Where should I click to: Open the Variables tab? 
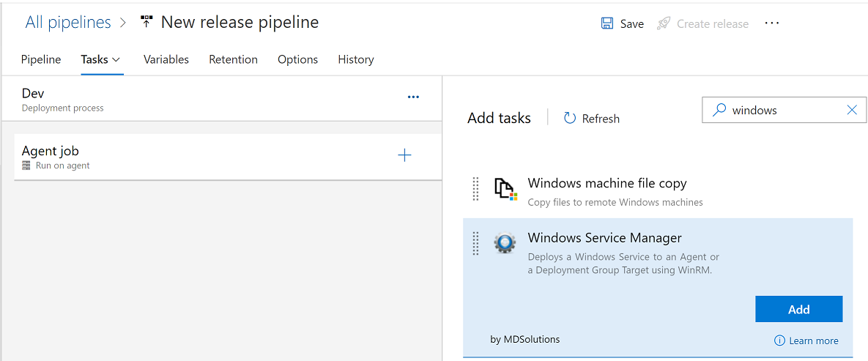(166, 59)
